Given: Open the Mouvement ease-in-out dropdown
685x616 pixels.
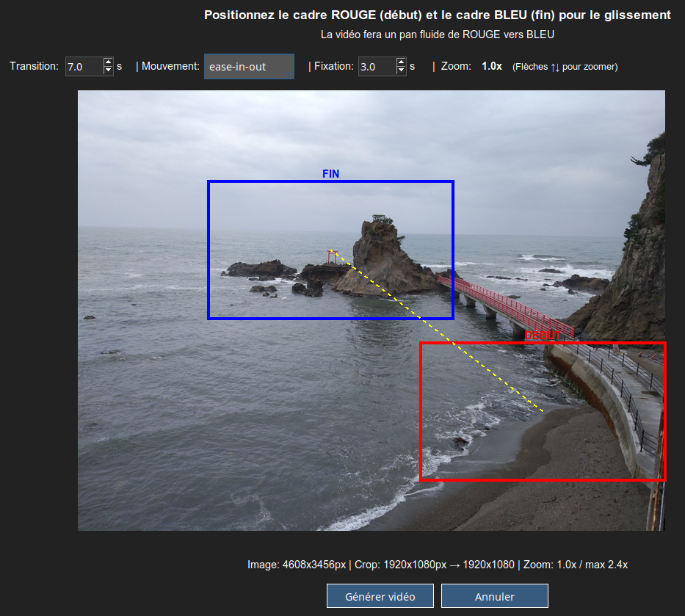Looking at the screenshot, I should 249,67.
